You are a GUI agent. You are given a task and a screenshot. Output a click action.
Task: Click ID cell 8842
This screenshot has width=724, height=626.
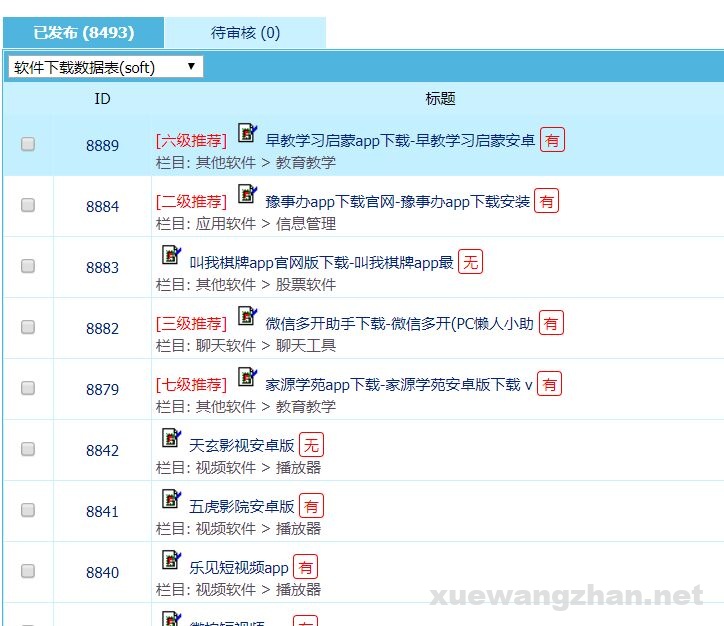point(103,450)
